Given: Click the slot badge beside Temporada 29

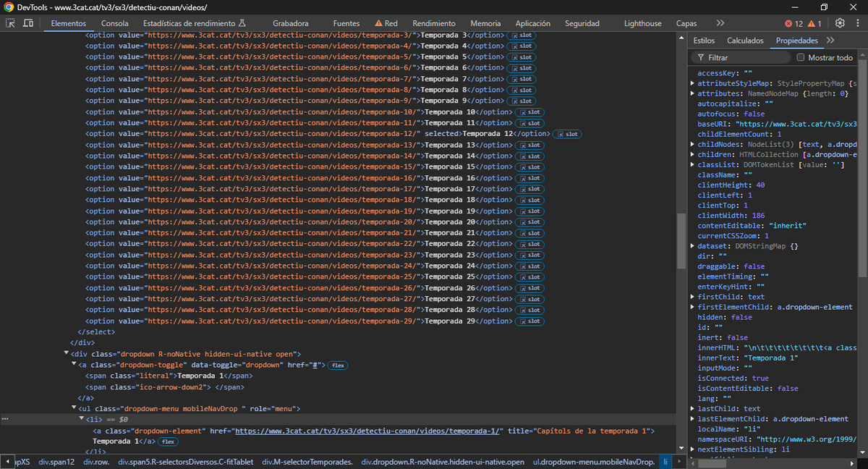Looking at the screenshot, I should click(x=530, y=321).
